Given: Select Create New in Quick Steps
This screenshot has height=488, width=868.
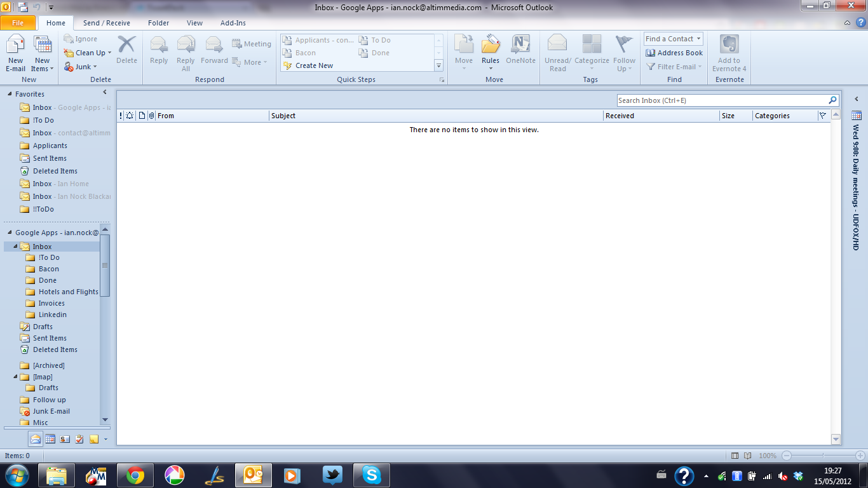Looking at the screenshot, I should [314, 65].
